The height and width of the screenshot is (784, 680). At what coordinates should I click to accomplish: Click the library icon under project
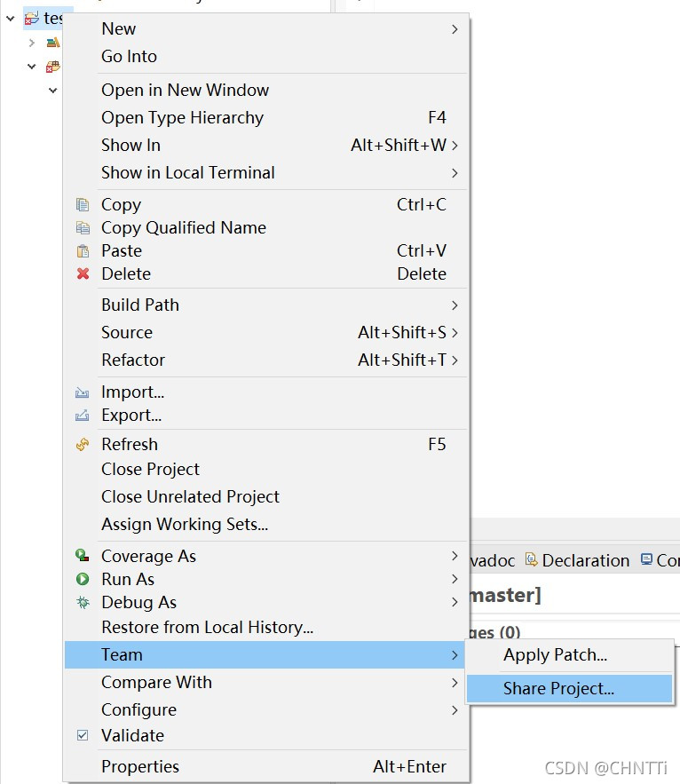coord(53,43)
